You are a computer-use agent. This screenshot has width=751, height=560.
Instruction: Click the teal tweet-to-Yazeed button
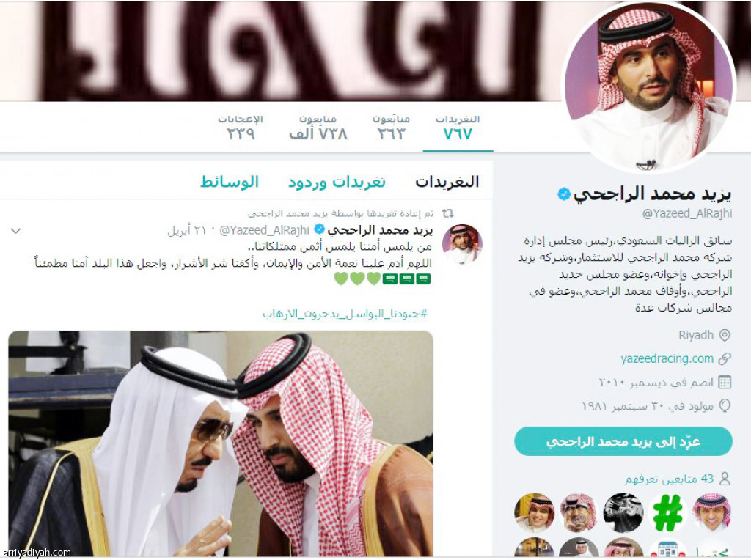click(623, 441)
